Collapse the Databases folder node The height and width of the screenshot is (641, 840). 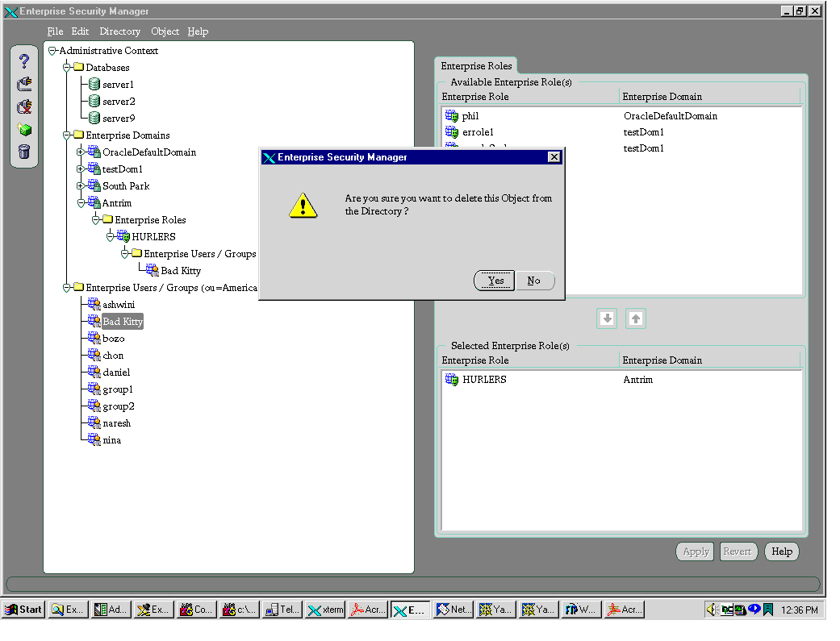point(67,68)
